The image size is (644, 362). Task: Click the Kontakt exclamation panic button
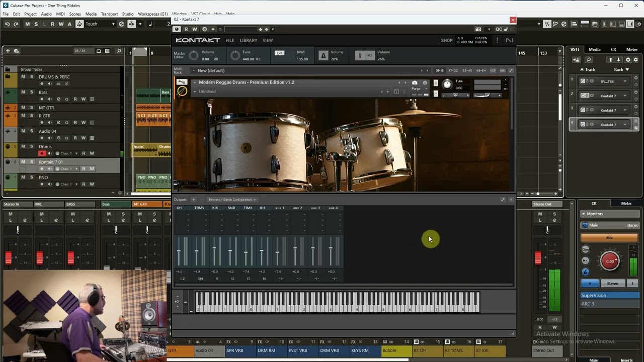point(497,40)
